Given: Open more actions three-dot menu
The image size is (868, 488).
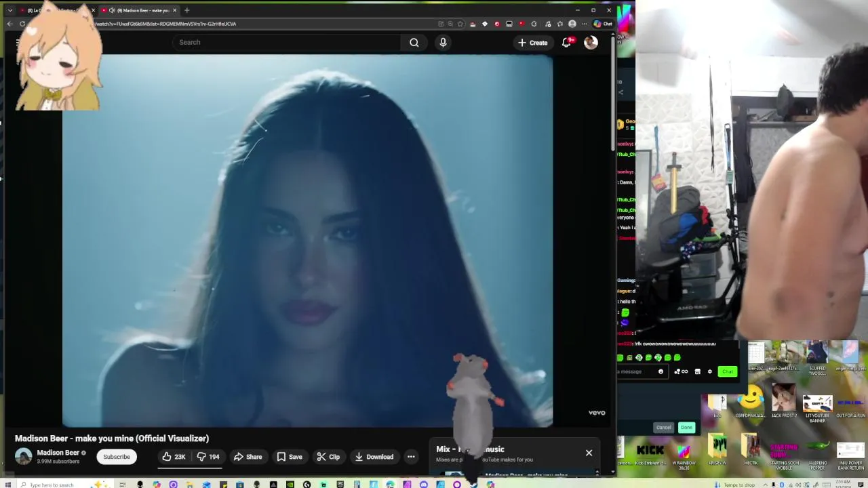Looking at the screenshot, I should point(411,457).
